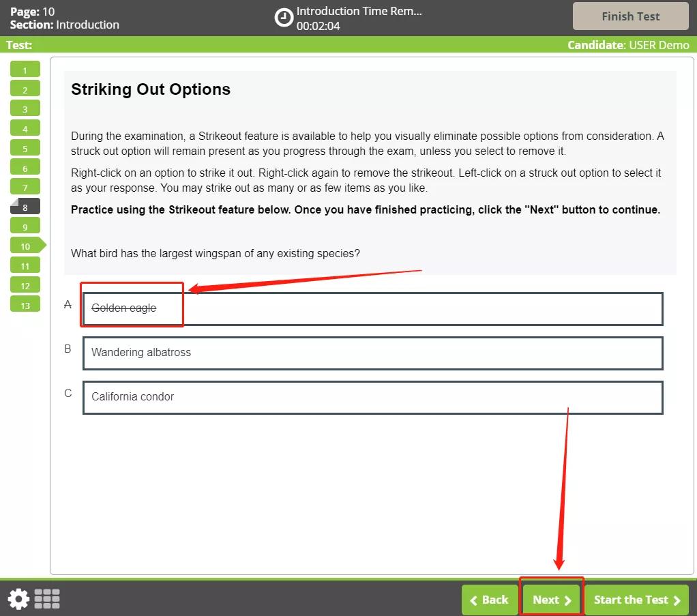Click Start the Test button
This screenshot has width=697, height=616.
[x=636, y=600]
